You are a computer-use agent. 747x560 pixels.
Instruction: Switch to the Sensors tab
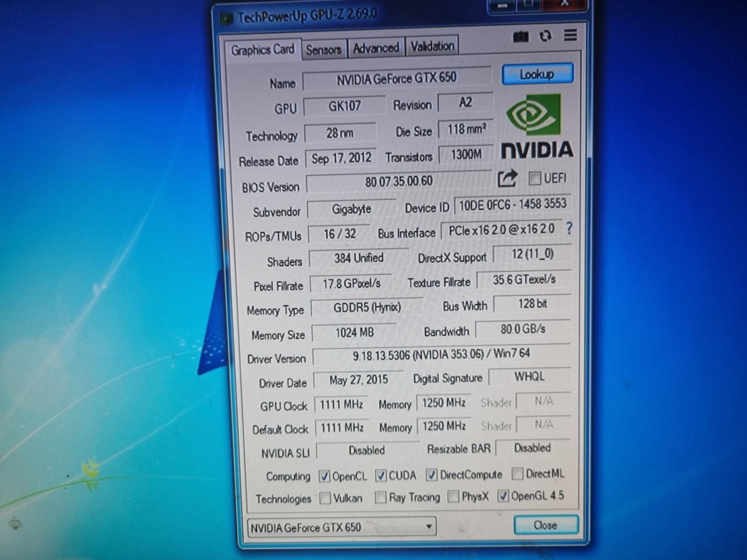click(324, 49)
